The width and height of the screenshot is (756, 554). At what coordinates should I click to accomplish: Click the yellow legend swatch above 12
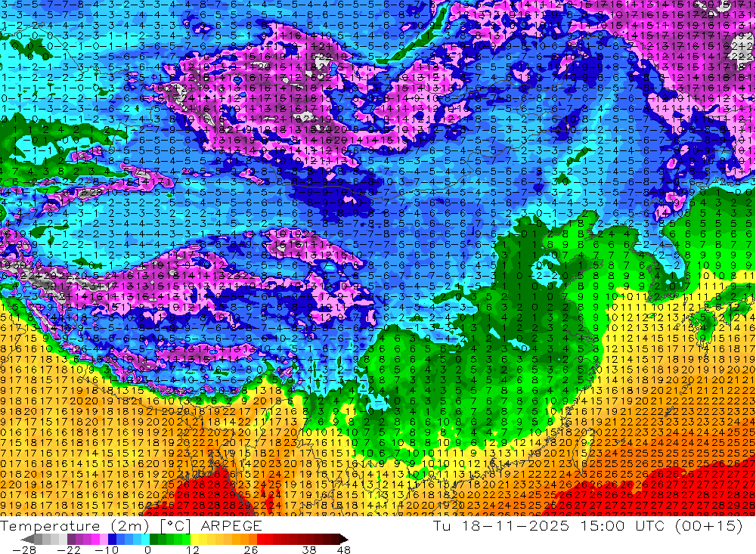tap(194, 539)
